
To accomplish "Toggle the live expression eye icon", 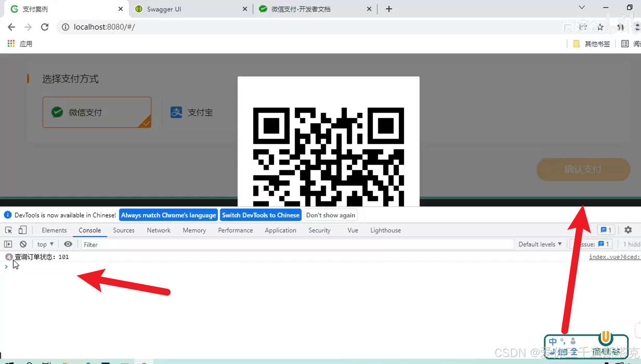I will [68, 244].
